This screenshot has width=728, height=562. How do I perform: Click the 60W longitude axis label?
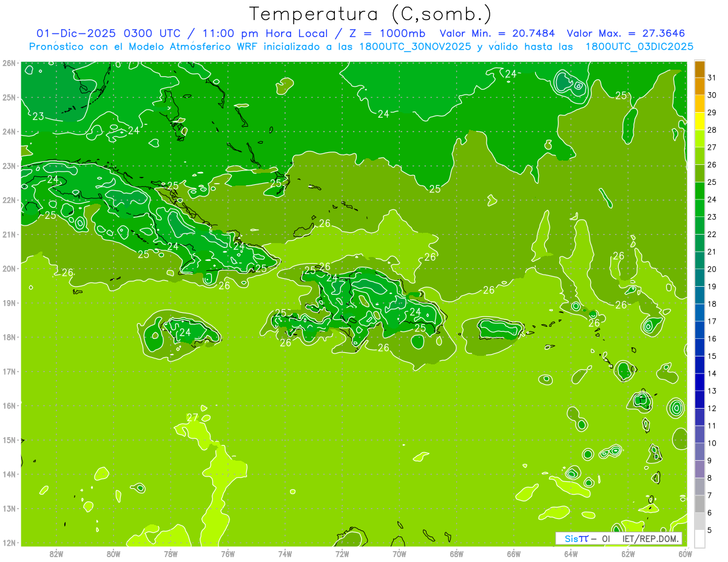tap(685, 554)
